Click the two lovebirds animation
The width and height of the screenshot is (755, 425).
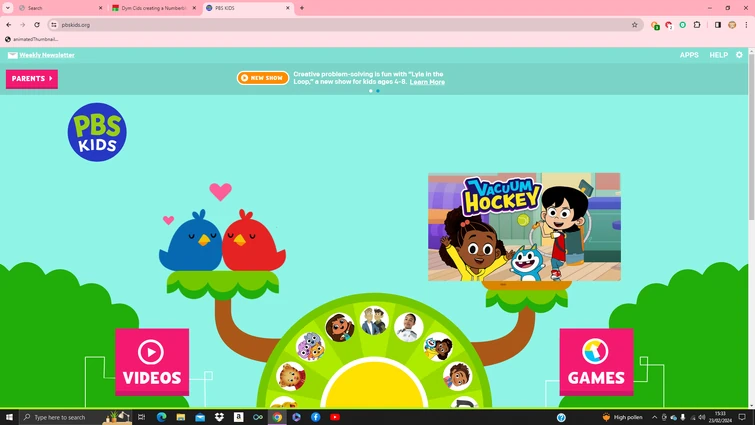coord(222,241)
